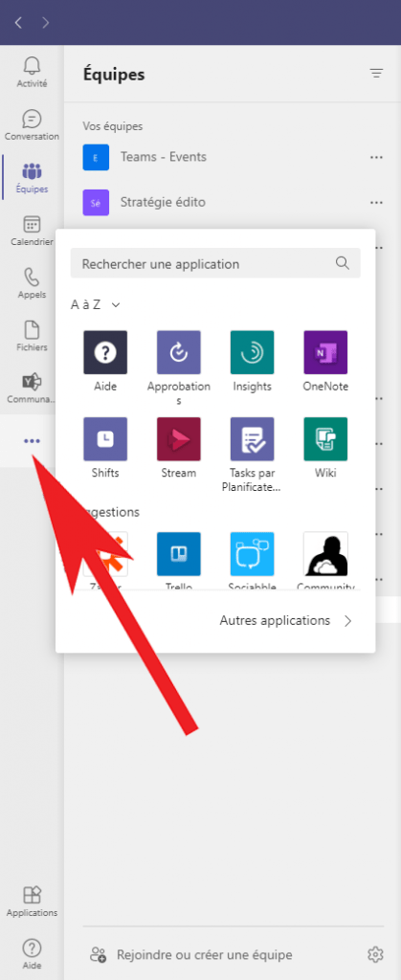Screen dimensions: 401x980
Task: Click the filter icon next to Équipes
Action: pos(376,73)
